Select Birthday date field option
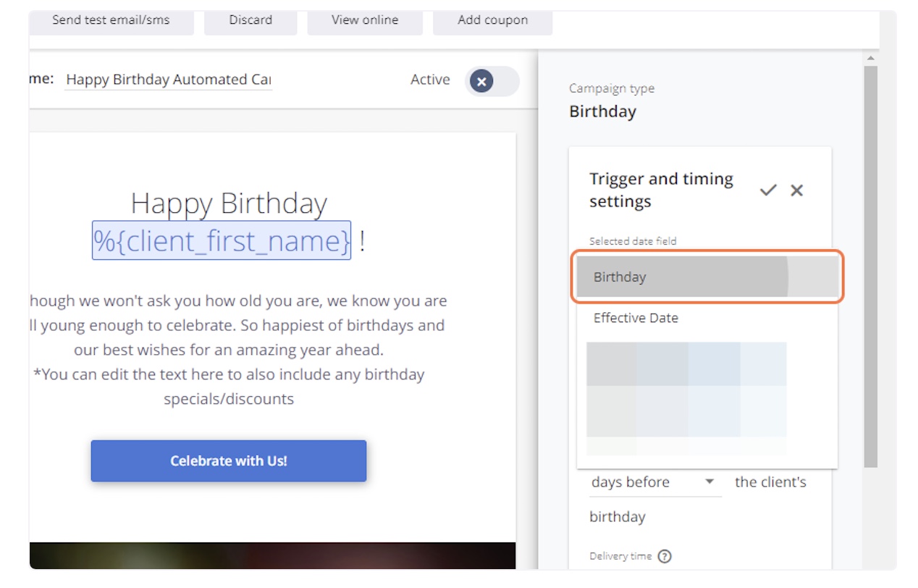Screen dimensions: 918x588 (x=707, y=277)
